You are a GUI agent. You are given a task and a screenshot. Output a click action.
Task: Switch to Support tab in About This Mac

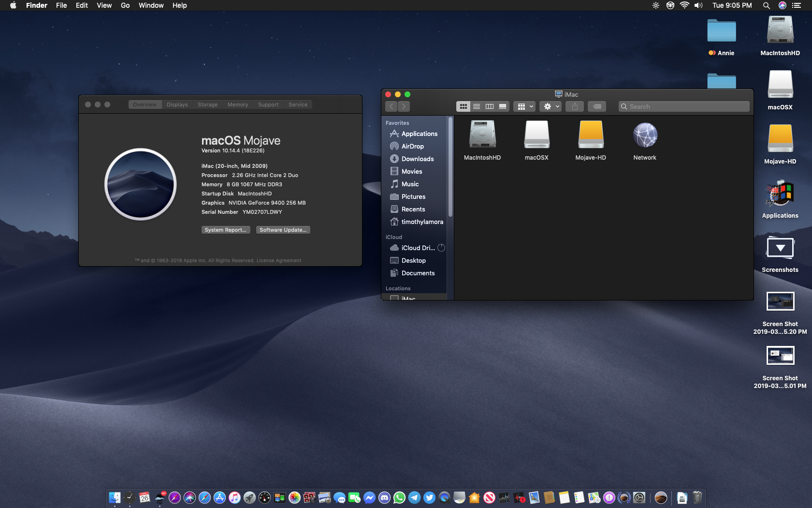tap(268, 105)
